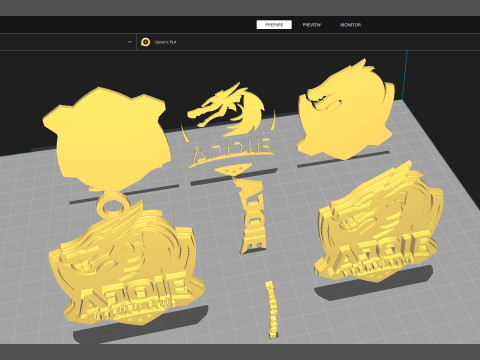Select the standing AJOIE text model

[x=252, y=215]
